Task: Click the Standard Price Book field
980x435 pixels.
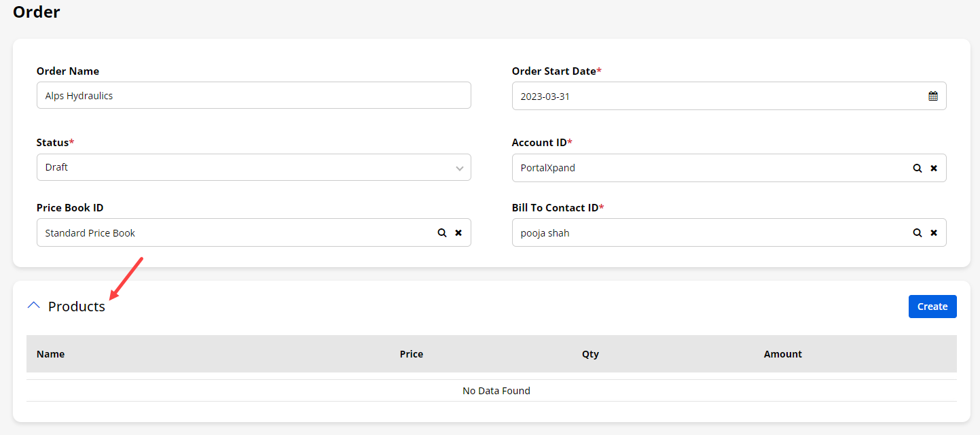Action: [x=231, y=232]
